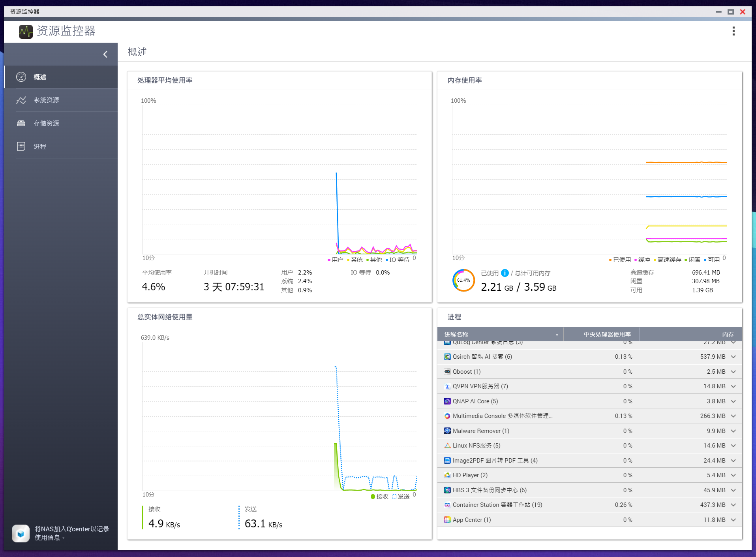Expand the Multimedia Console row
The image size is (756, 557).
coord(733,416)
